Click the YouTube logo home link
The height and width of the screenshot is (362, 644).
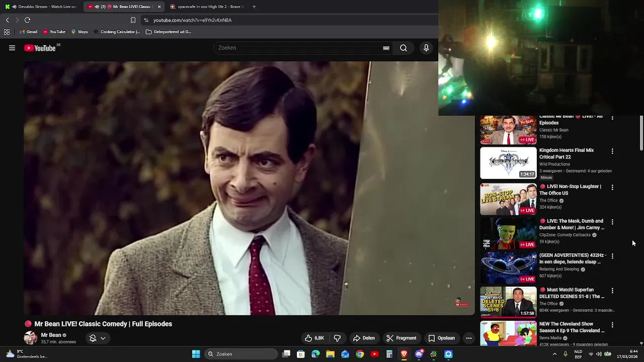click(40, 48)
